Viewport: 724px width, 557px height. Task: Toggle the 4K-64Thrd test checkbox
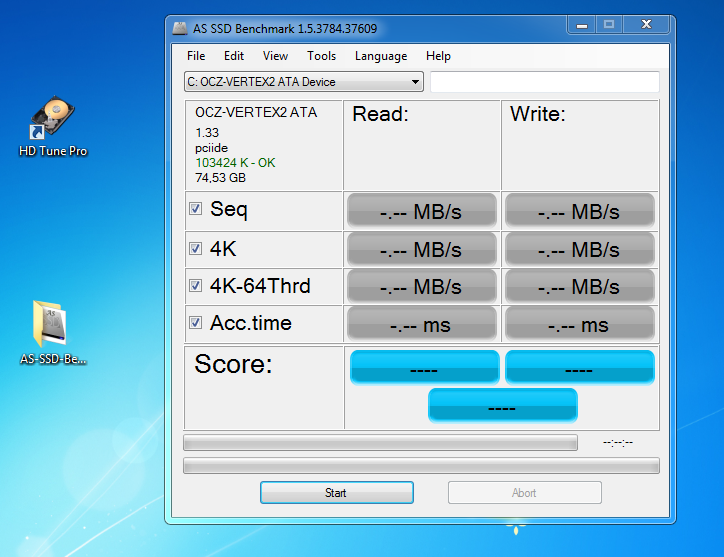pos(195,285)
